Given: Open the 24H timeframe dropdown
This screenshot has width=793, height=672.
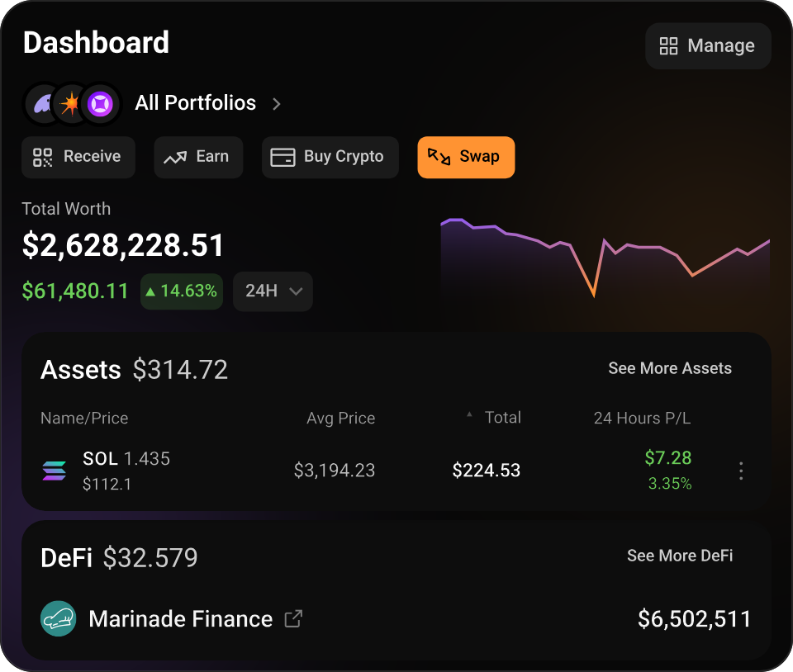Looking at the screenshot, I should click(273, 291).
